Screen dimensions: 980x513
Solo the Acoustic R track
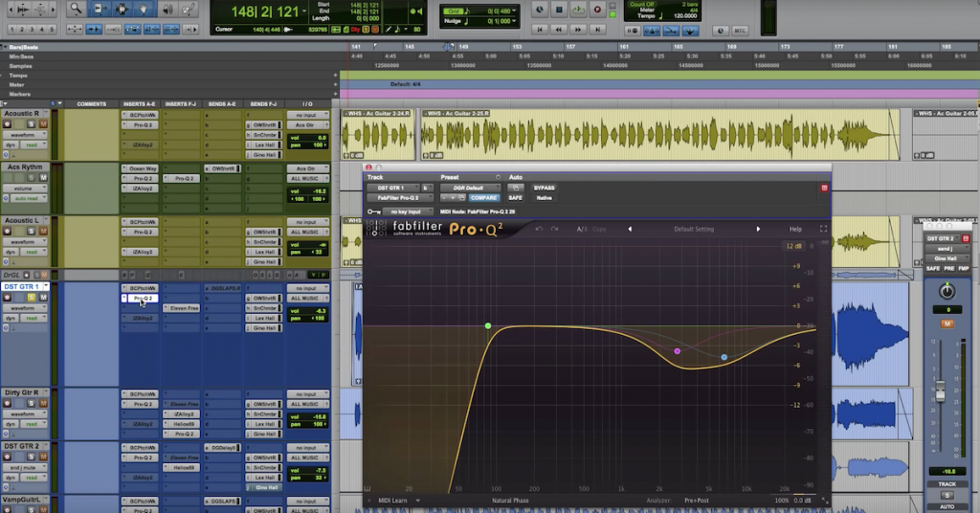coord(31,124)
